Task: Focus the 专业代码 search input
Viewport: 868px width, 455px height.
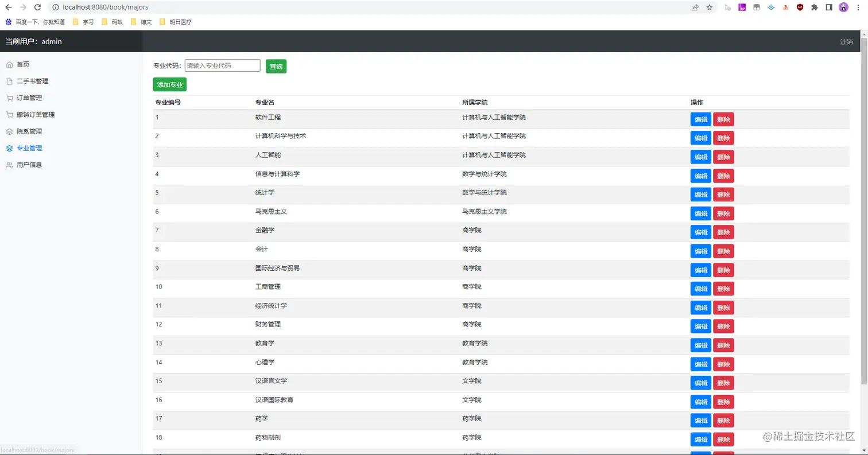Action: [222, 66]
